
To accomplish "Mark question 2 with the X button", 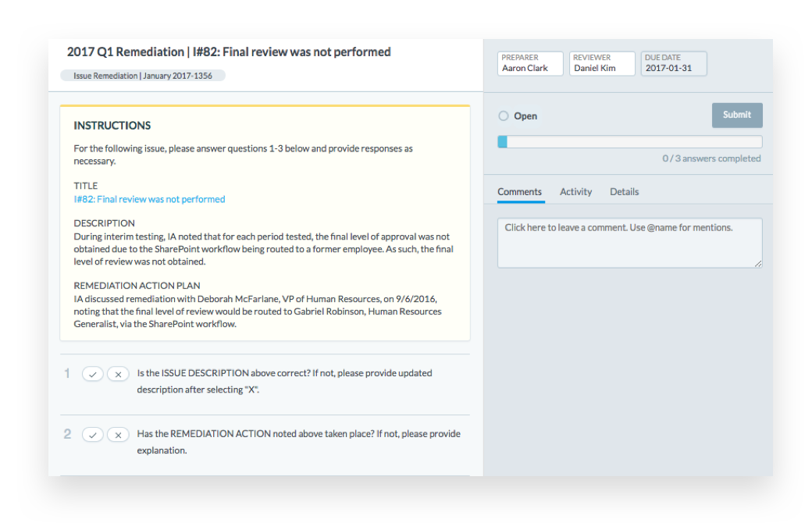I will (118, 435).
